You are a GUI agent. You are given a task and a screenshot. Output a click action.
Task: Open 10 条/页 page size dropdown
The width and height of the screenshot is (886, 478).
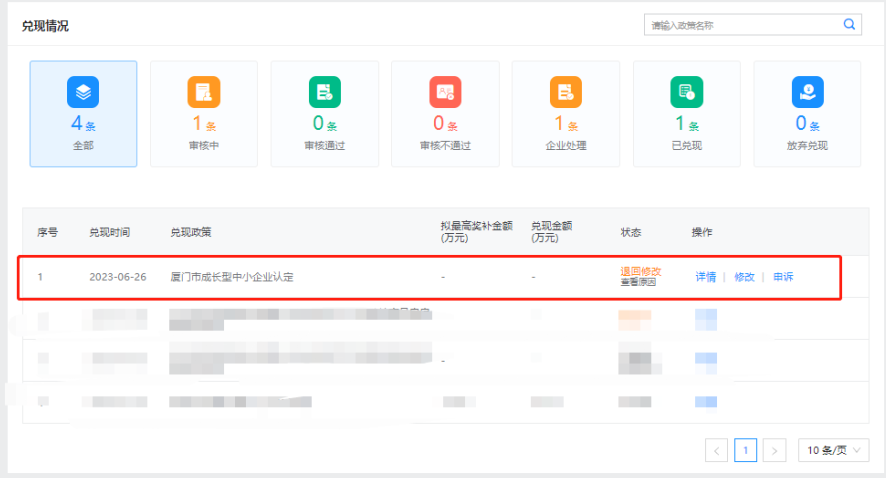(x=833, y=450)
